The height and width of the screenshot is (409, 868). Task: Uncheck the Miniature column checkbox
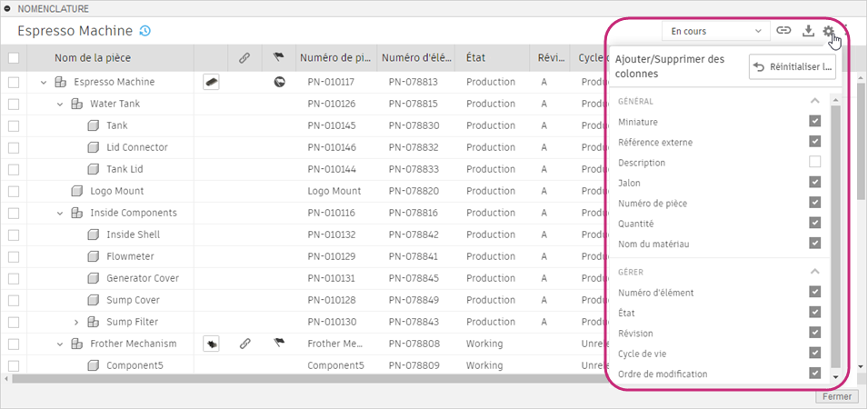point(814,122)
